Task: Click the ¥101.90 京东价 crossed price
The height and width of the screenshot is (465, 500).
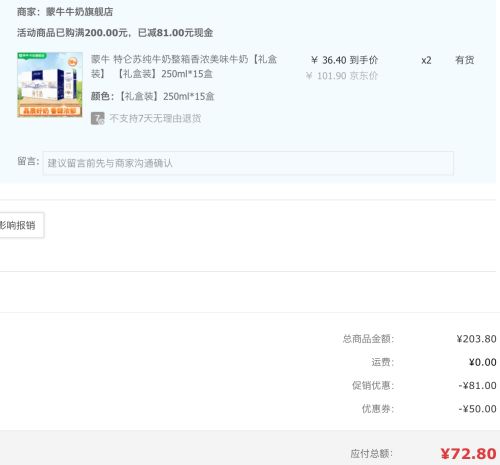Action: [x=342, y=76]
